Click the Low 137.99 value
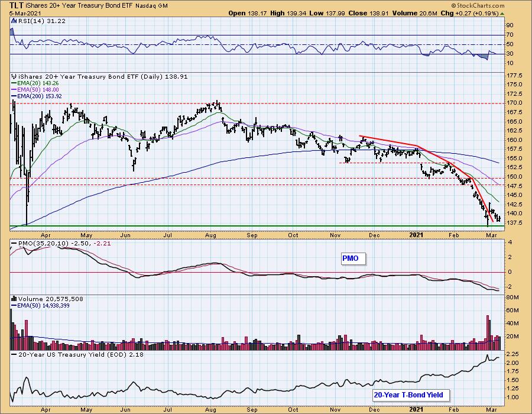Image resolution: width=532 pixels, height=414 pixels. 327,13
